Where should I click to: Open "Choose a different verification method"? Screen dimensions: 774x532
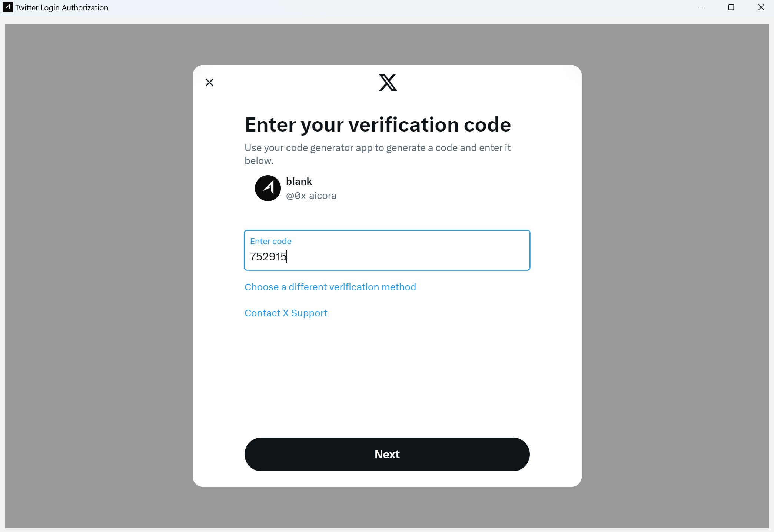(x=330, y=287)
